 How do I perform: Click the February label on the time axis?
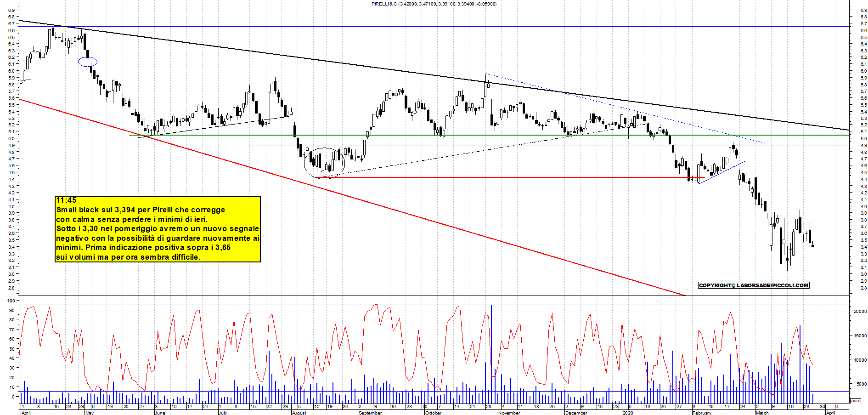pos(702,413)
